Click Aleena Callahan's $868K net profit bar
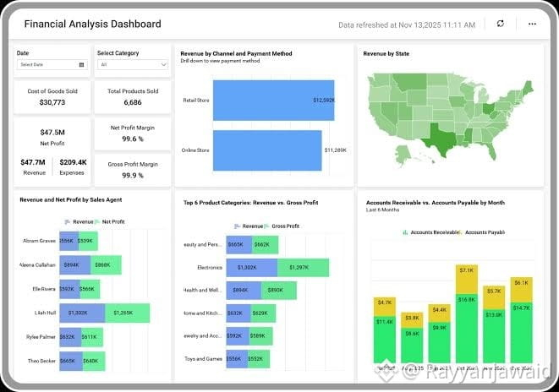The width and height of the screenshot is (559, 392). 106,265
